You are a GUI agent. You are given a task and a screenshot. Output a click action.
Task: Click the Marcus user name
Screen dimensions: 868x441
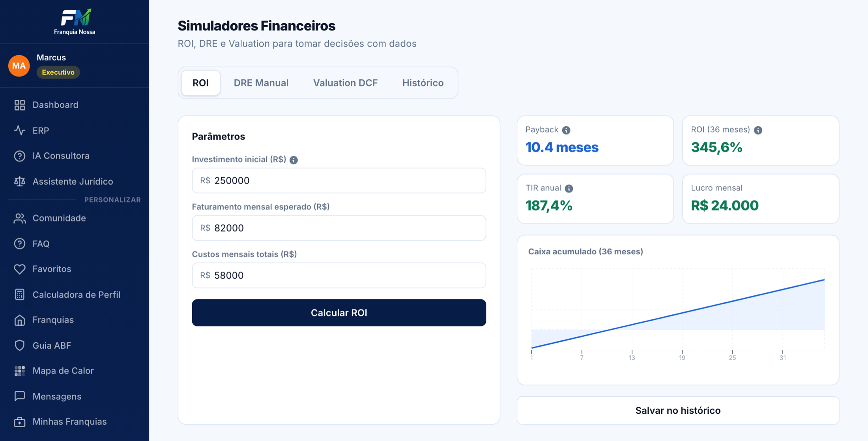(51, 58)
